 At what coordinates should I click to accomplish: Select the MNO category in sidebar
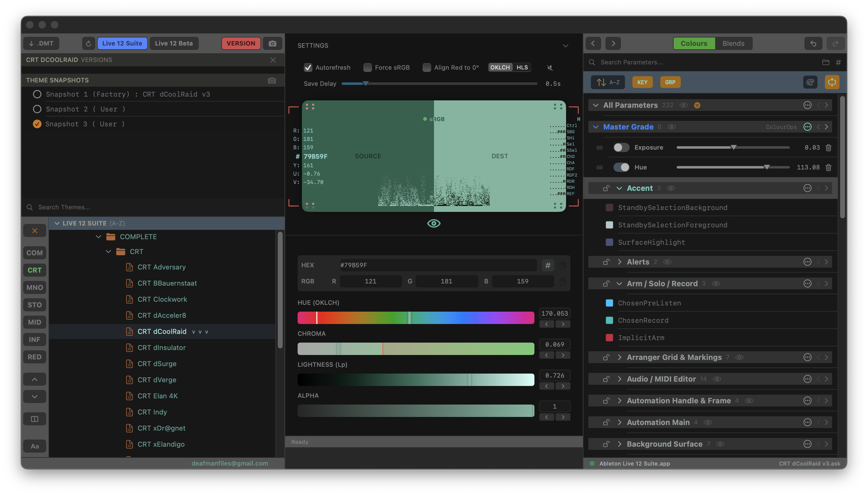[35, 288]
